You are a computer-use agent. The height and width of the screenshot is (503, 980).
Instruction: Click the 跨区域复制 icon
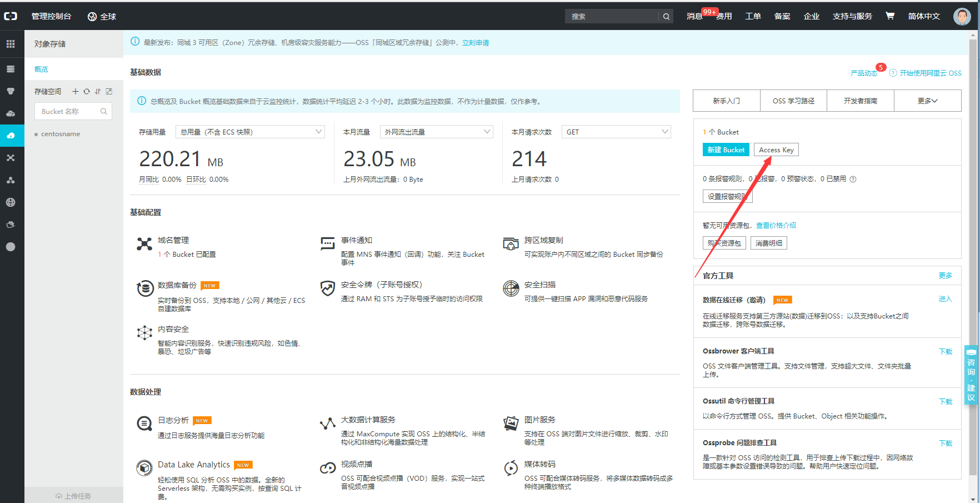click(511, 243)
